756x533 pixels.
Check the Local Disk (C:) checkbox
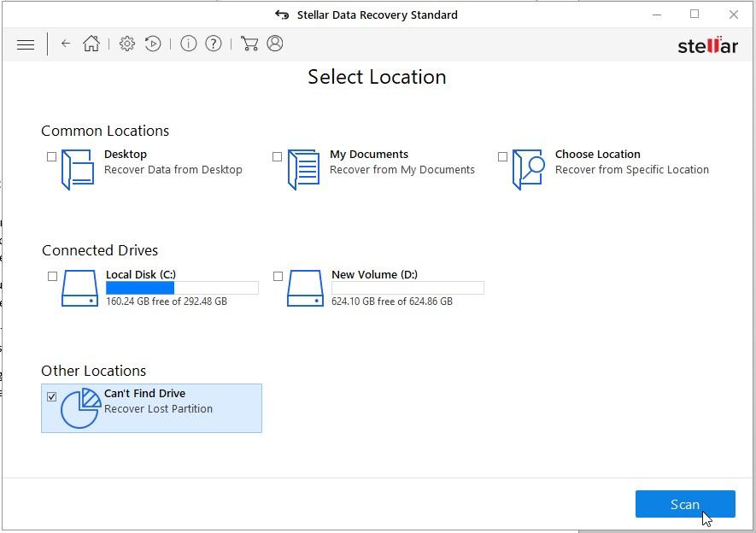[x=53, y=276]
